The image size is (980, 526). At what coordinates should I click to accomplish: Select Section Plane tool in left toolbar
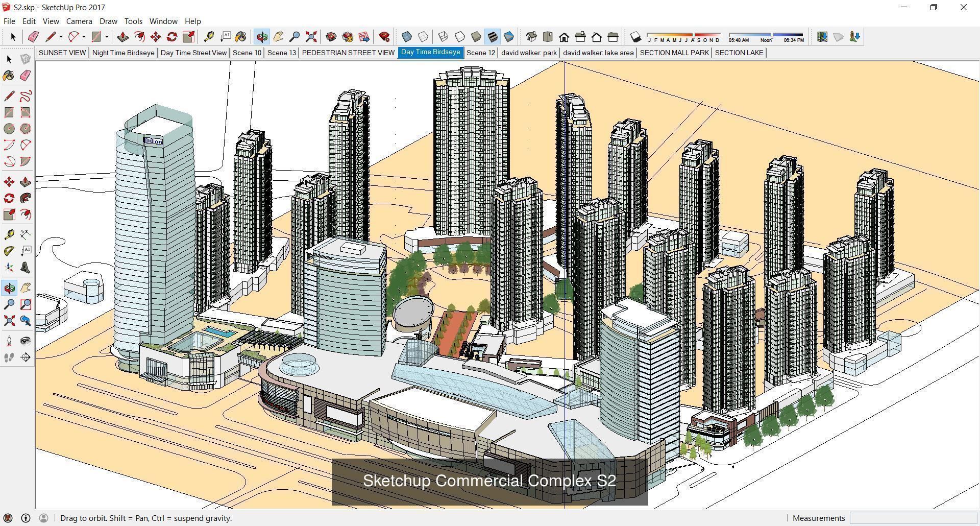click(x=26, y=357)
